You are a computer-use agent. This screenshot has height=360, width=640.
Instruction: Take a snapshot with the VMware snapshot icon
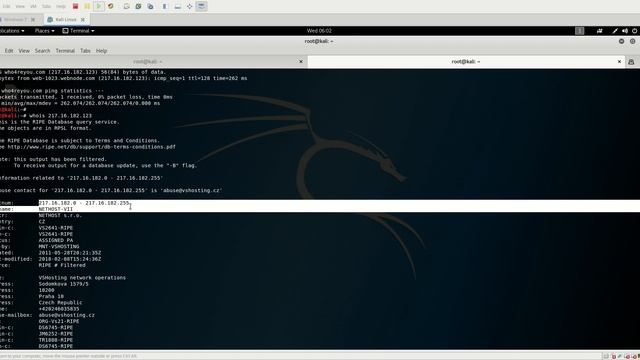coord(127,6)
